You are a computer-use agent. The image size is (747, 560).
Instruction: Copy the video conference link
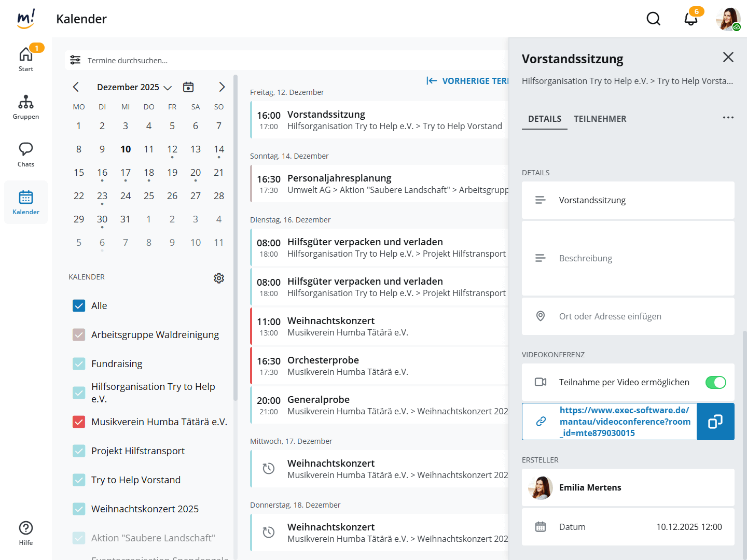coord(715,422)
